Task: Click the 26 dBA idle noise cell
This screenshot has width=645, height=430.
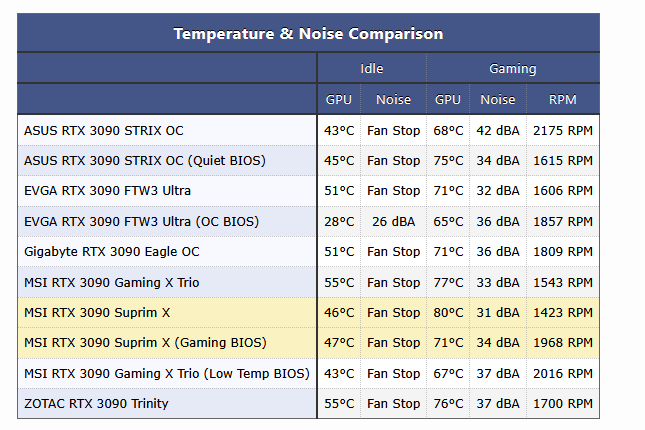Action: pos(393,221)
